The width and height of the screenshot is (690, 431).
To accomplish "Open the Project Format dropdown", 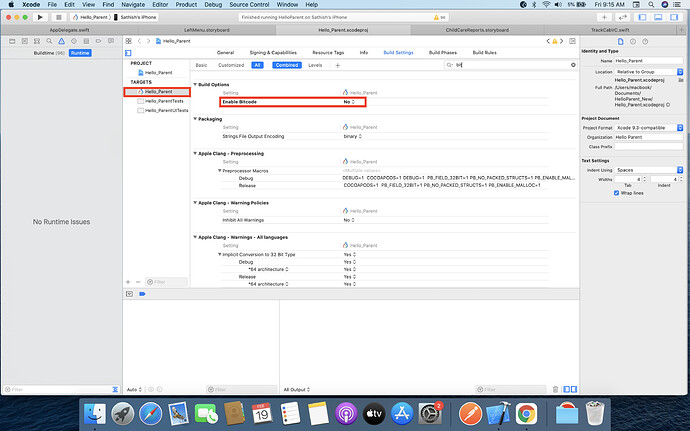I will click(649, 128).
